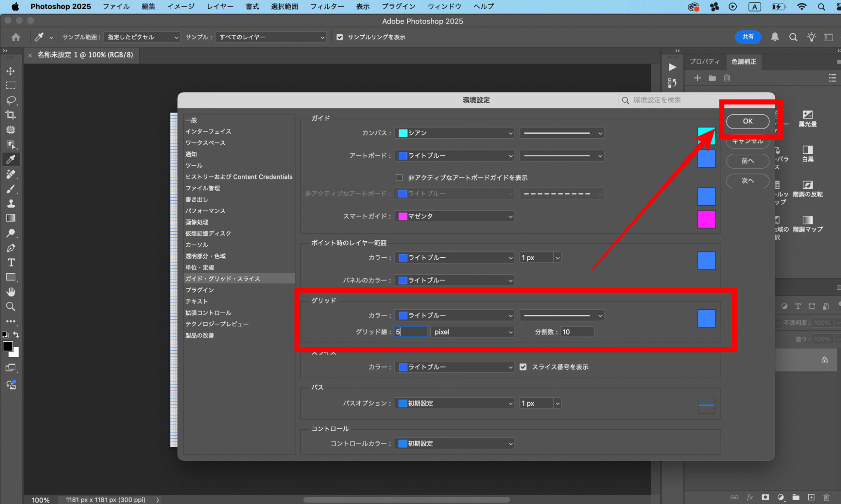The image size is (841, 504).
Task: Toggle サンプルリングを表示 checkbox
Action: click(340, 37)
